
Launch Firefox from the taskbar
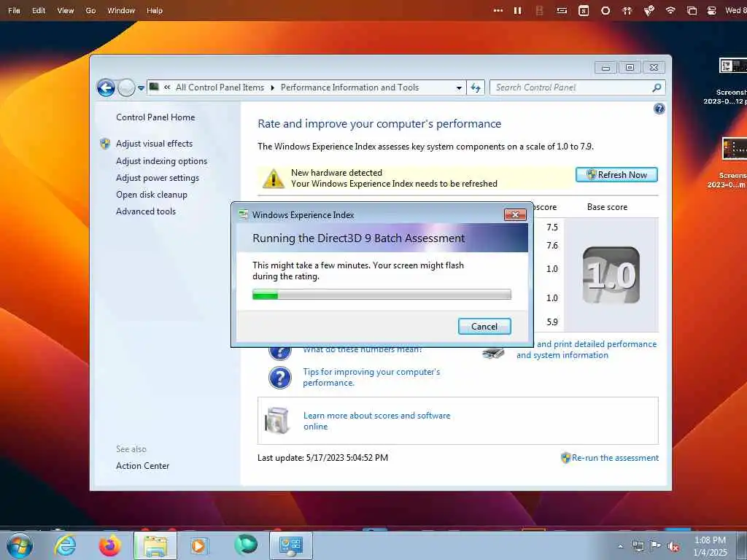[x=110, y=545]
